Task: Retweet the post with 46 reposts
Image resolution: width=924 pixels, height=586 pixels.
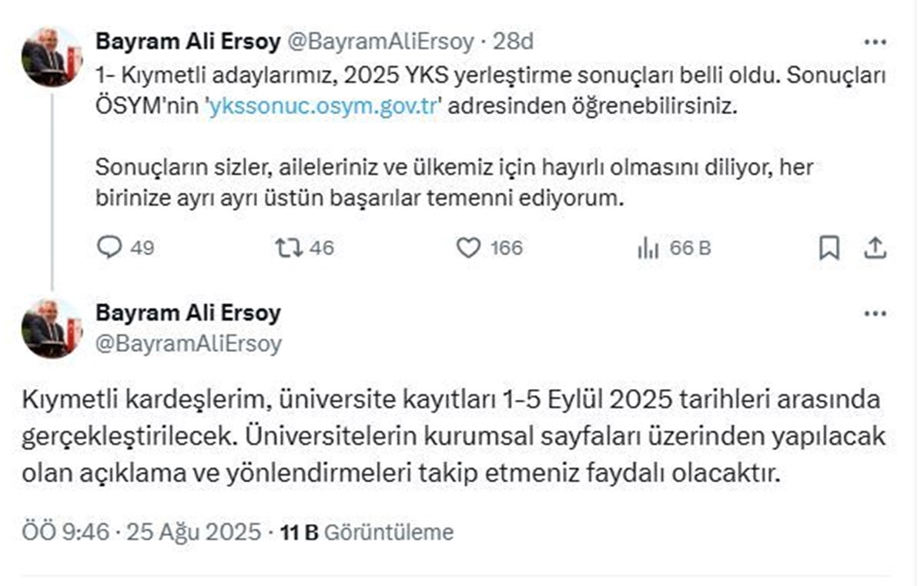Action: [289, 247]
